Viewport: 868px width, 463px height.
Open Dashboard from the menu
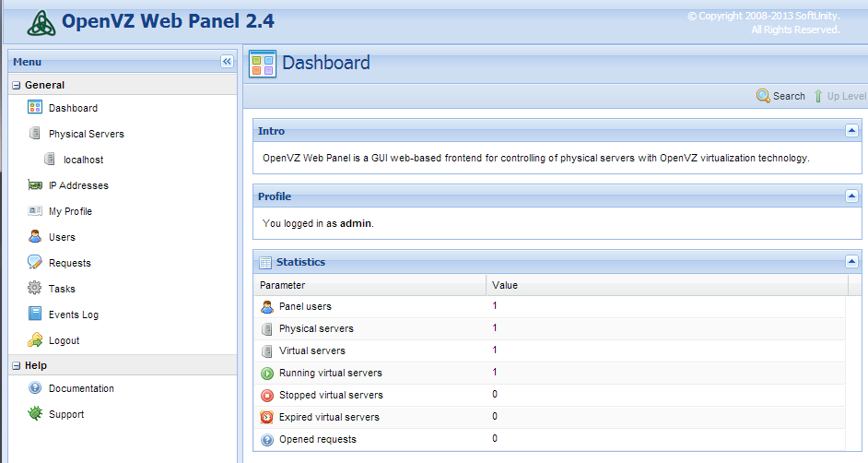(x=73, y=108)
